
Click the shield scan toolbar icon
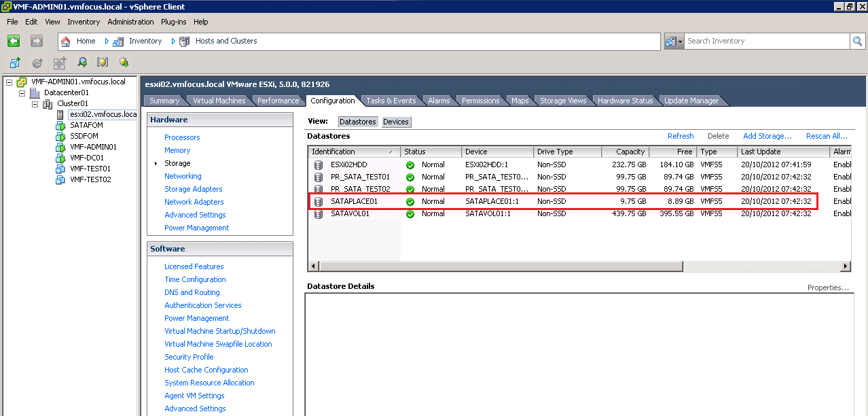(103, 63)
